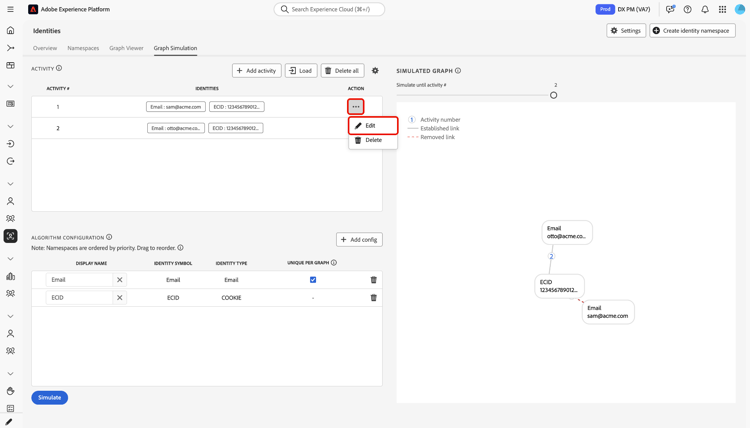The height and width of the screenshot is (428, 750).
Task: Open the Settings button
Action: point(626,31)
